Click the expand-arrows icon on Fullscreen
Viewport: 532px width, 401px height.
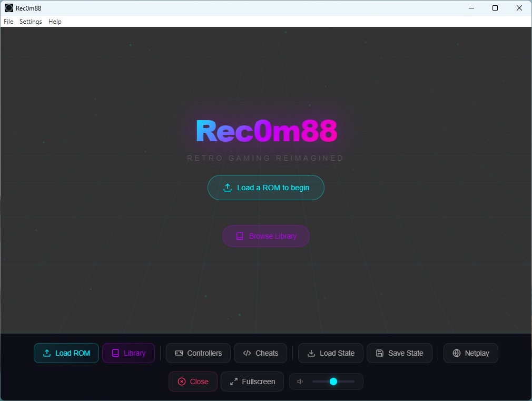[233, 381]
